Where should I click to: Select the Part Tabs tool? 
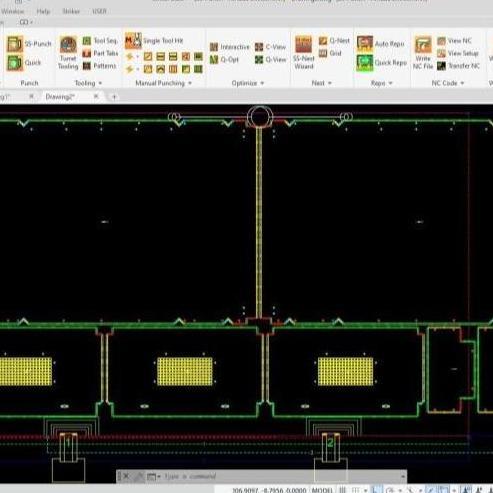coord(100,53)
